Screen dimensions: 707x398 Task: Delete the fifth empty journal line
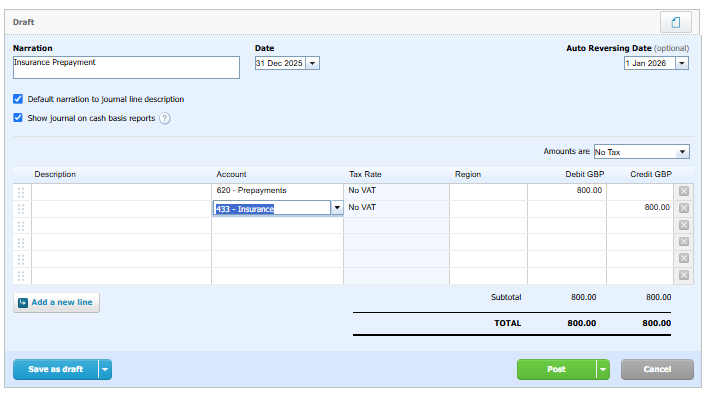[x=684, y=258]
